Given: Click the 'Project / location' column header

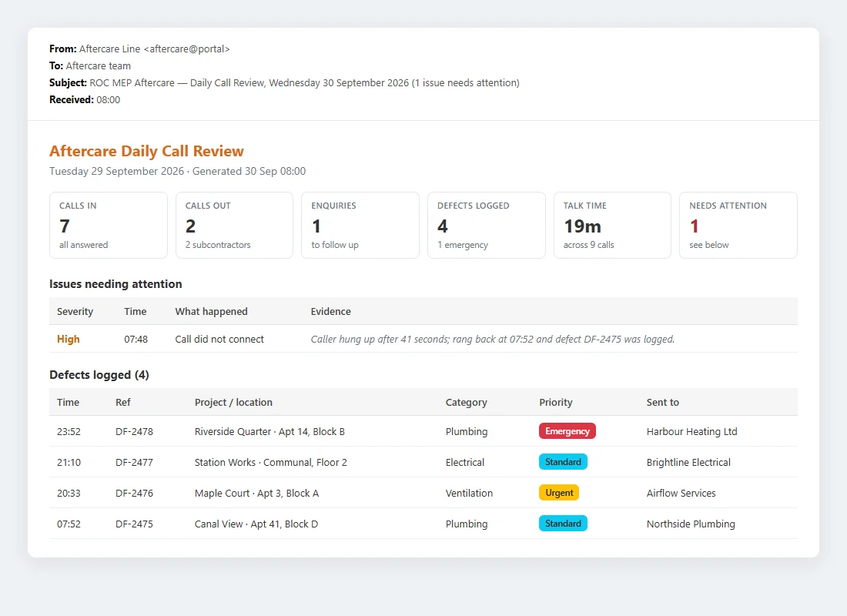Looking at the screenshot, I should (233, 402).
